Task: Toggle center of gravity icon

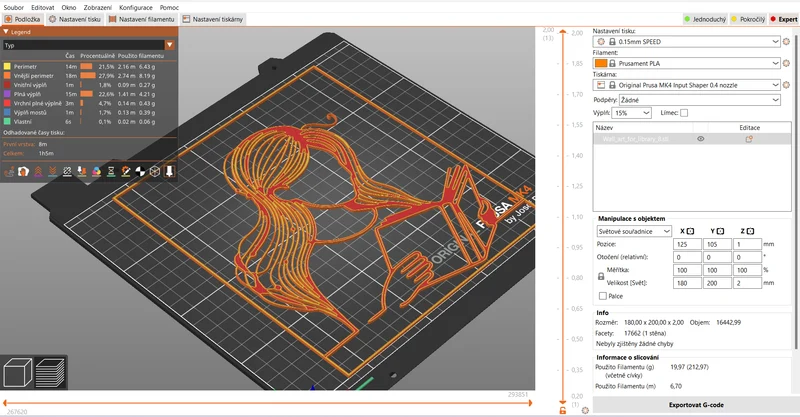Action: pos(140,171)
